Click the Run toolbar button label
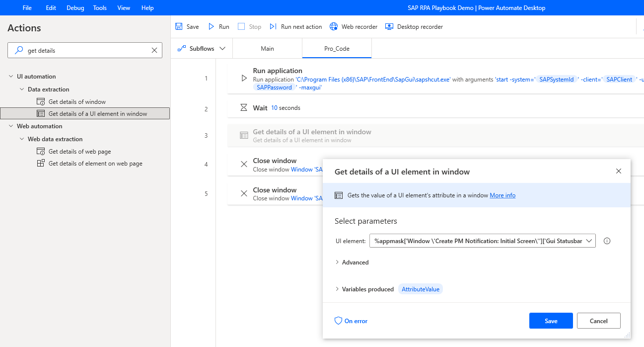644x347 pixels. pos(224,26)
